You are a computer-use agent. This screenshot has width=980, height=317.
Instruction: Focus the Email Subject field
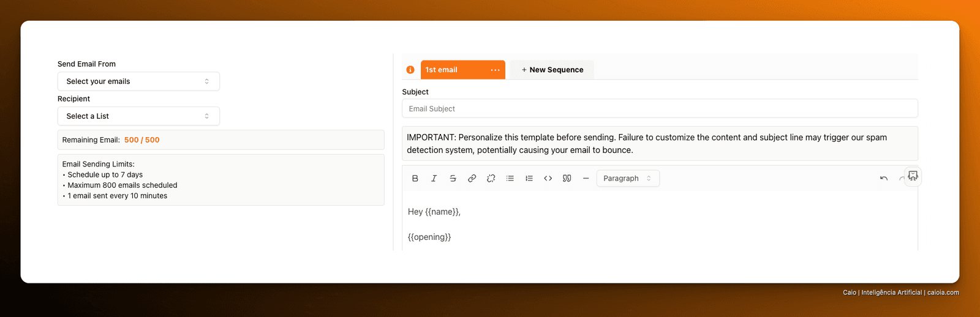click(660, 108)
